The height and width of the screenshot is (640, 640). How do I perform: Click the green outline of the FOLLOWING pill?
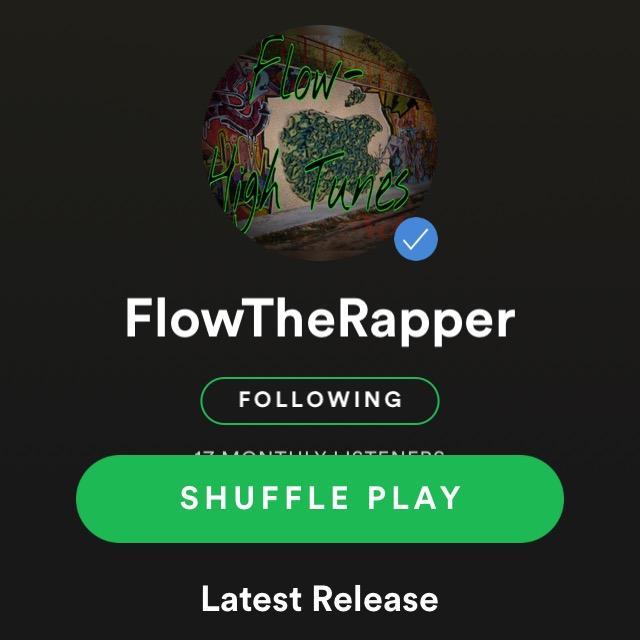(320, 378)
